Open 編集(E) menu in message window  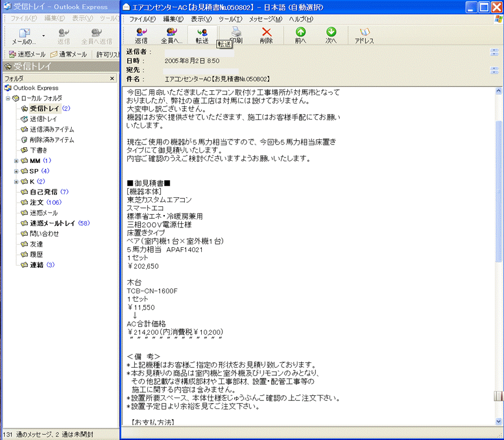[x=173, y=19]
